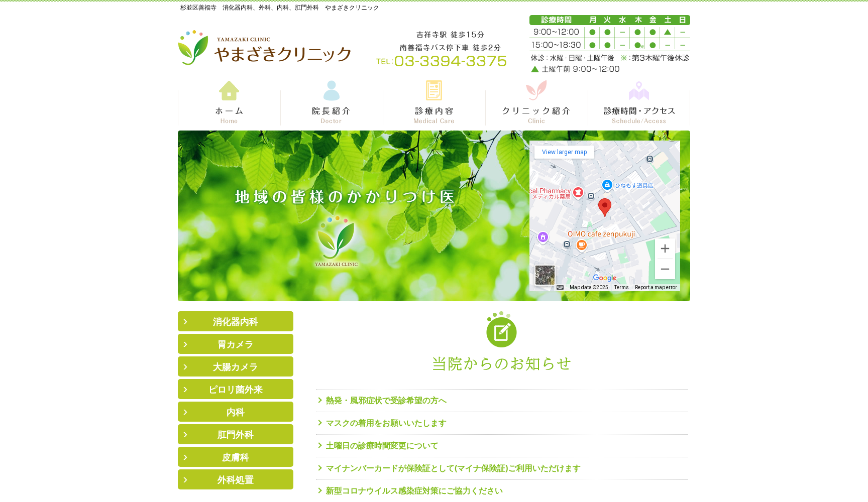Viewport: 868px width, 502px height.
Task: Read the 土曜日の診療時間変更について notice
Action: point(382,446)
